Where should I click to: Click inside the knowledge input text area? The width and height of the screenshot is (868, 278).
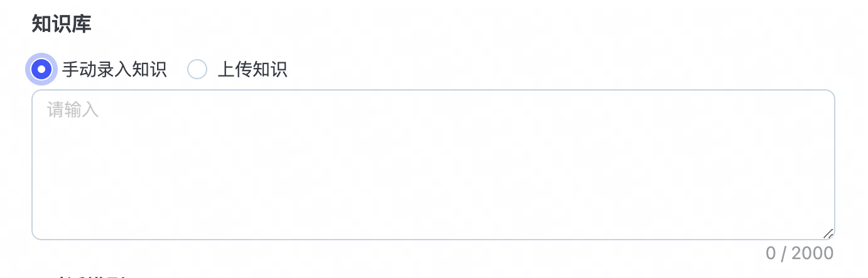coord(433,165)
